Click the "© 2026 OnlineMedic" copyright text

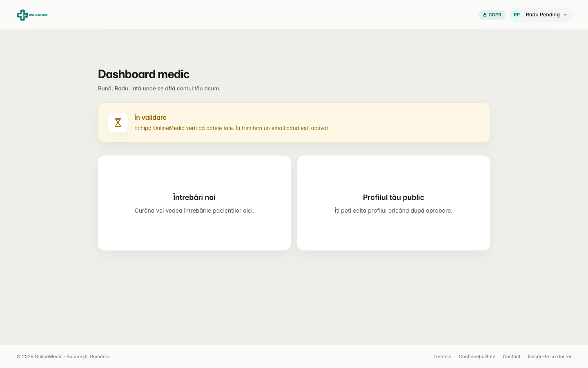click(x=63, y=357)
